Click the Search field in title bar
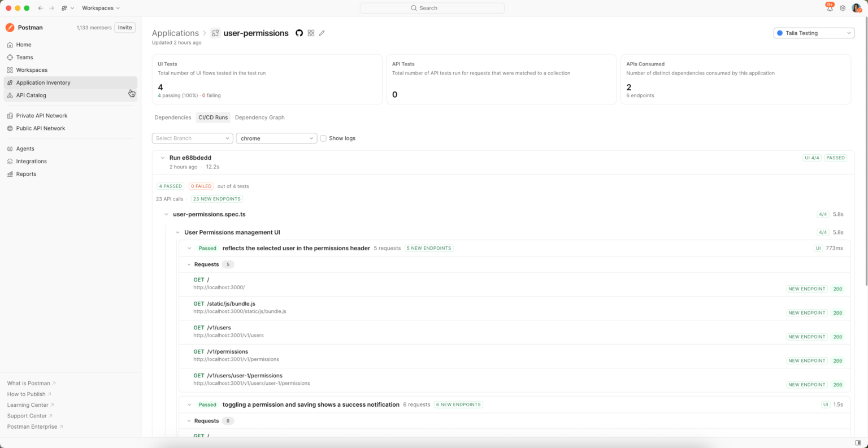 click(432, 8)
